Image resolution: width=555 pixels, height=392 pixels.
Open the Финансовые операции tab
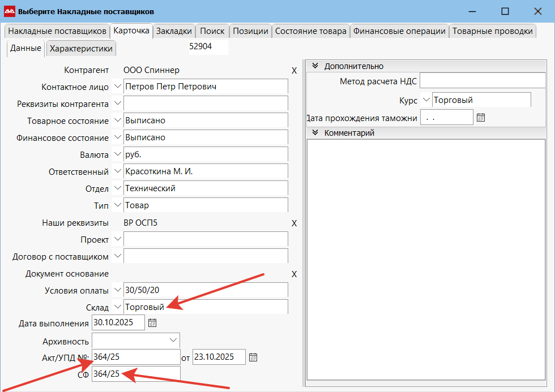coord(399,31)
